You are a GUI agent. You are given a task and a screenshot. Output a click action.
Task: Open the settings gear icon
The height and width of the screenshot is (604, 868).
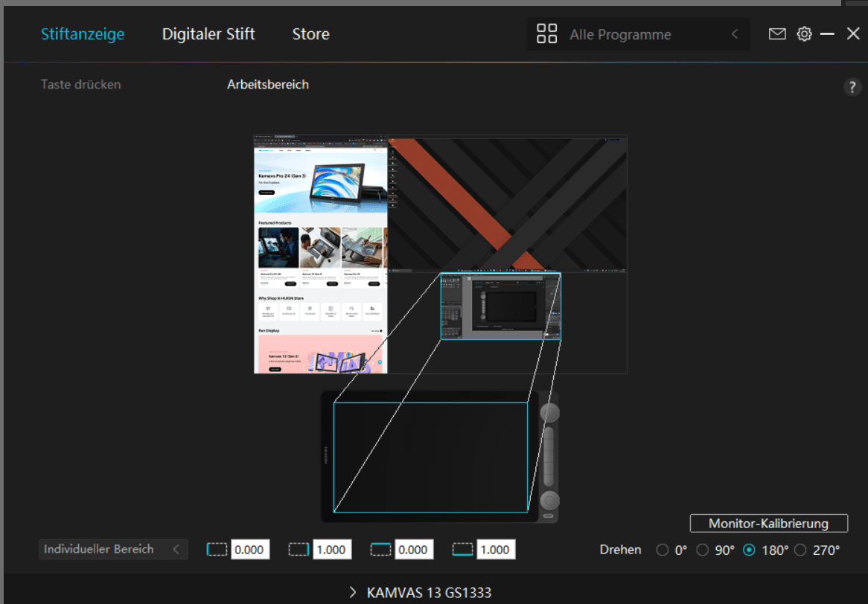tap(804, 33)
